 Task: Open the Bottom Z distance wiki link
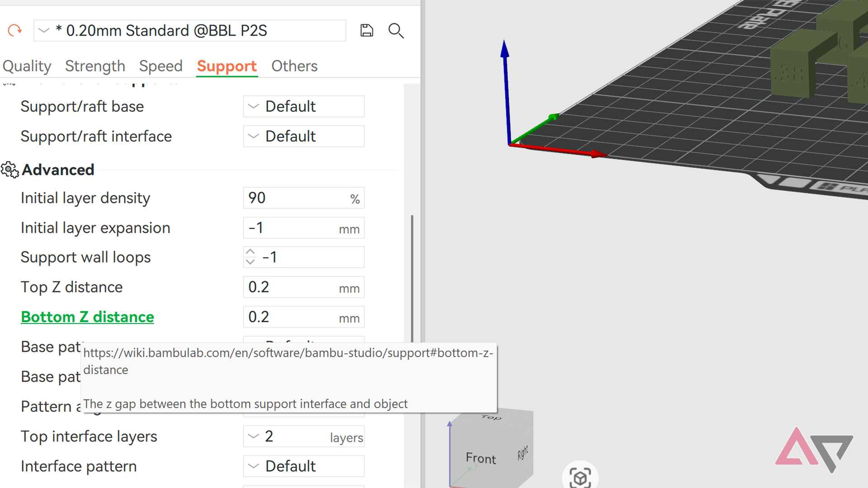coord(87,317)
